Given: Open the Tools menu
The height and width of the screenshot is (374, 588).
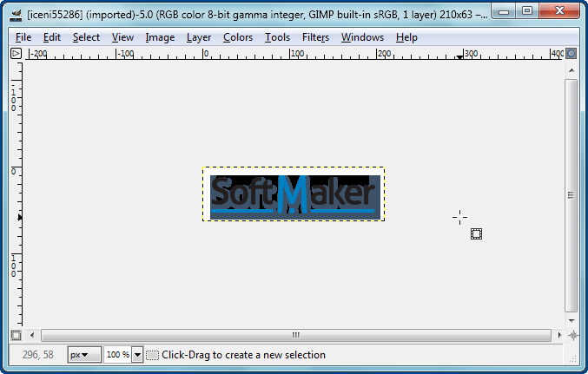Looking at the screenshot, I should pos(277,37).
